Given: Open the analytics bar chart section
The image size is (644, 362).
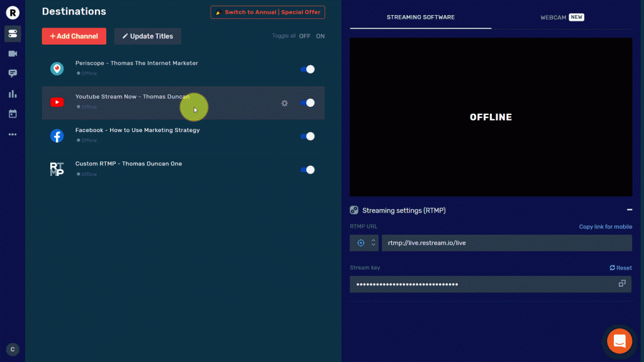Looking at the screenshot, I should [x=13, y=94].
